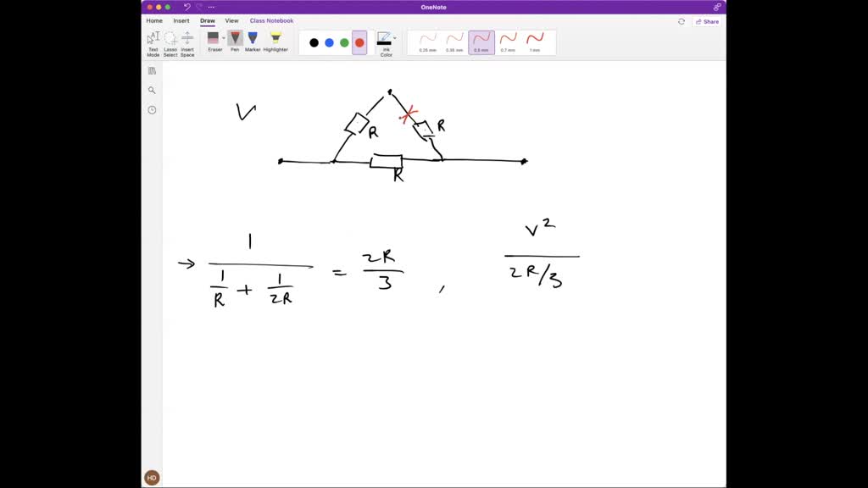Select the Lasso Select tool
This screenshot has height=488, width=868.
pyautogui.click(x=170, y=37)
